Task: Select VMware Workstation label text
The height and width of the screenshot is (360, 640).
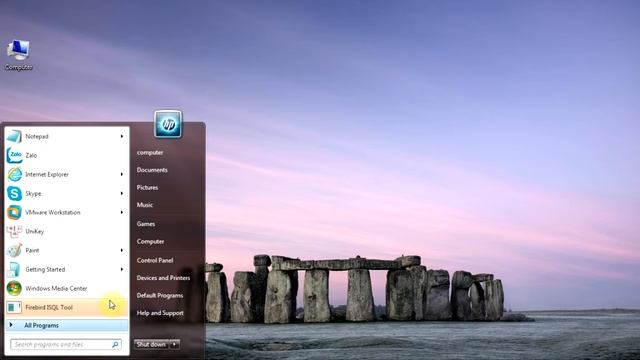Action: 53,212
